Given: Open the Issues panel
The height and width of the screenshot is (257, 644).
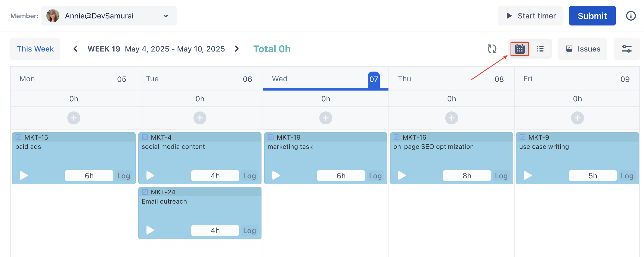Looking at the screenshot, I should point(582,49).
